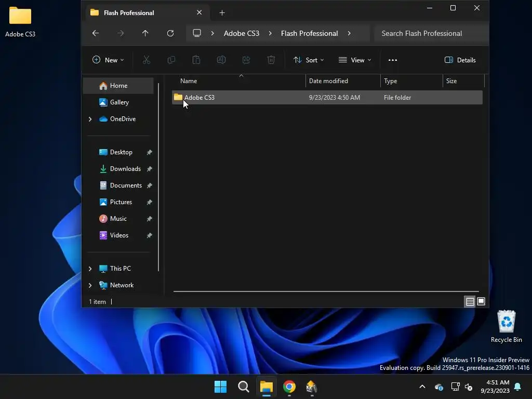This screenshot has width=532, height=399.
Task: Select the Adobe CS3 folder row
Action: click(327, 98)
